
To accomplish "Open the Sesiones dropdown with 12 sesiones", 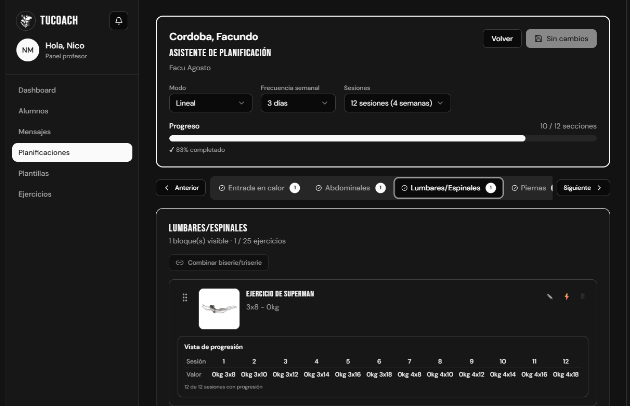I will 397,103.
